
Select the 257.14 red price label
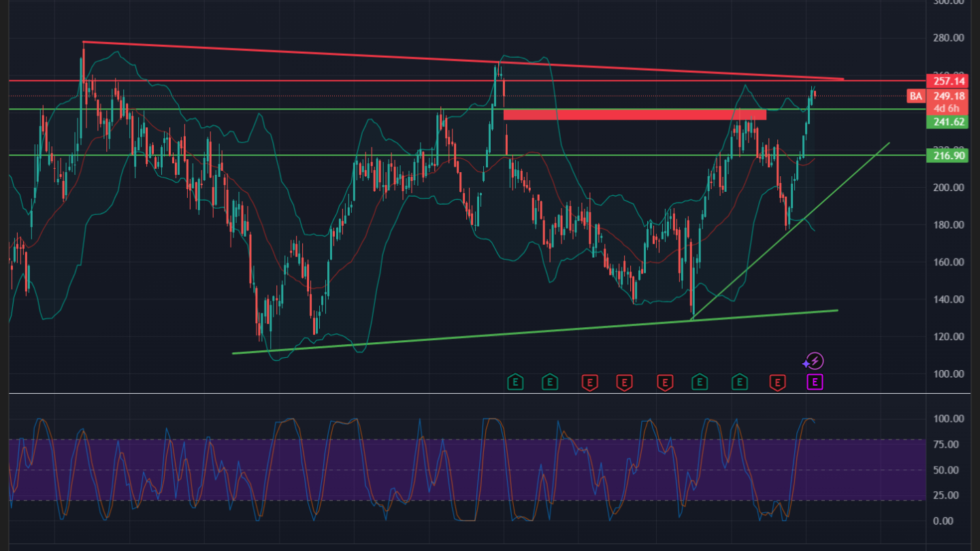(949, 81)
